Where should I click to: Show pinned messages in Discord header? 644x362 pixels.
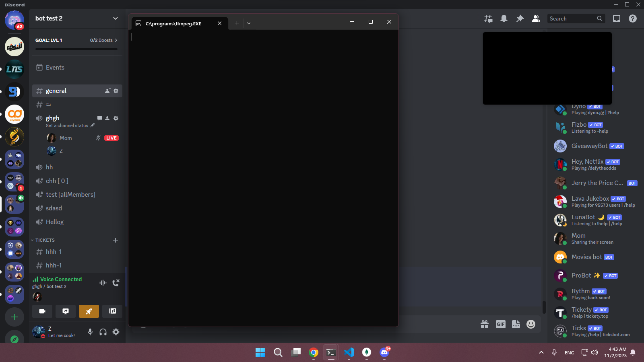(x=520, y=19)
